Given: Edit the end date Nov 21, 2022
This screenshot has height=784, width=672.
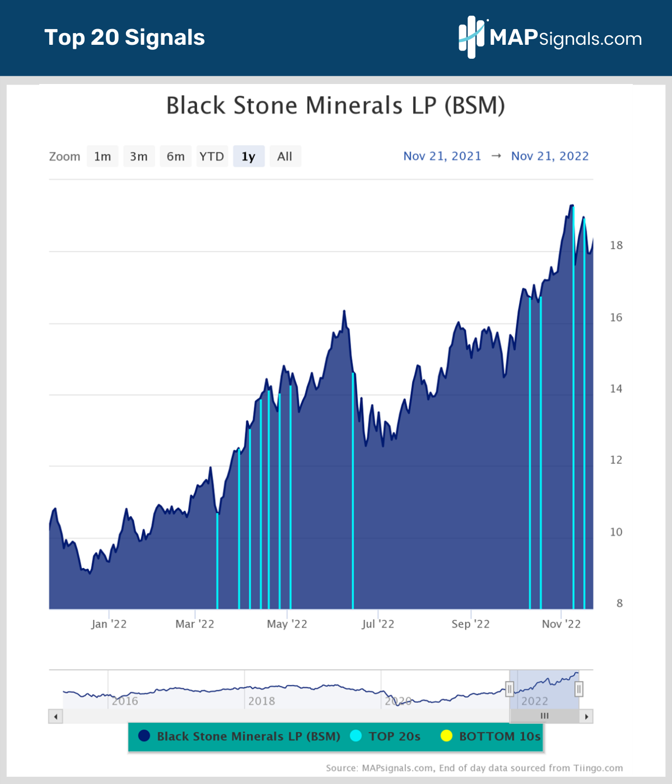Looking at the screenshot, I should (x=550, y=156).
